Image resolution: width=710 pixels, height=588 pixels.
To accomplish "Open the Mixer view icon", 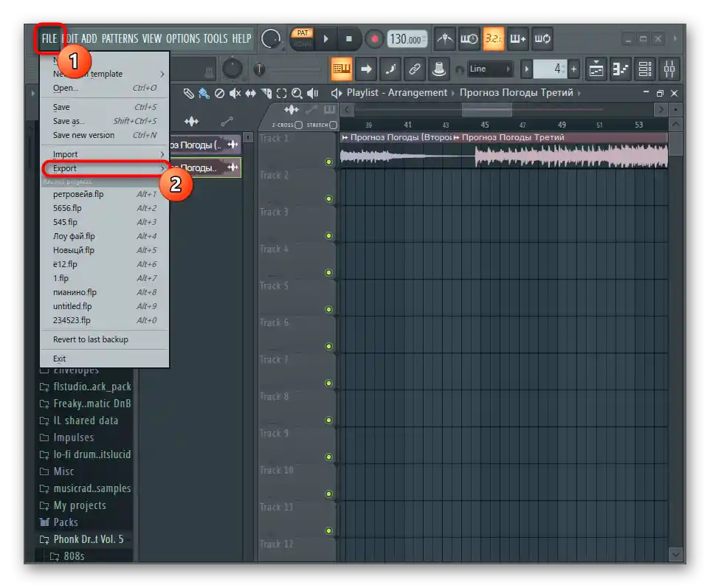I will click(x=669, y=69).
